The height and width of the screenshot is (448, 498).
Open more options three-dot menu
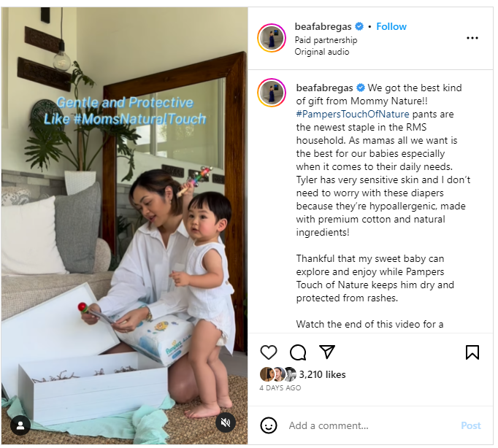(472, 38)
